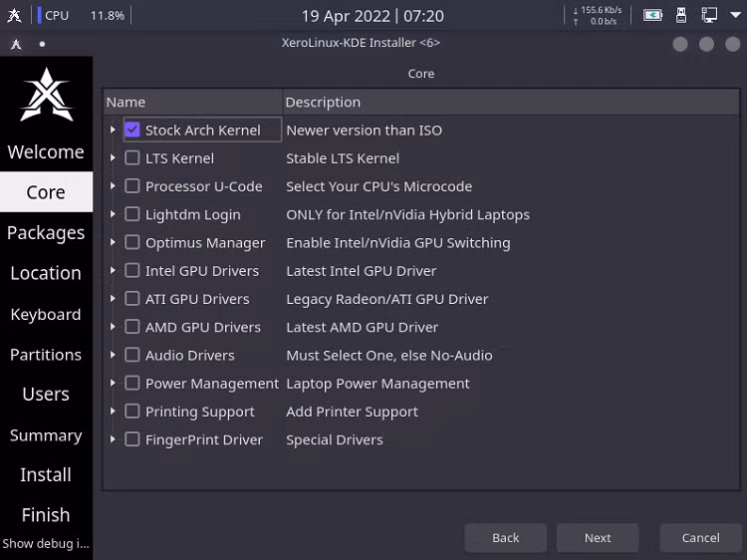Enable the LTS Kernel checkbox
747x560 pixels.
point(131,157)
